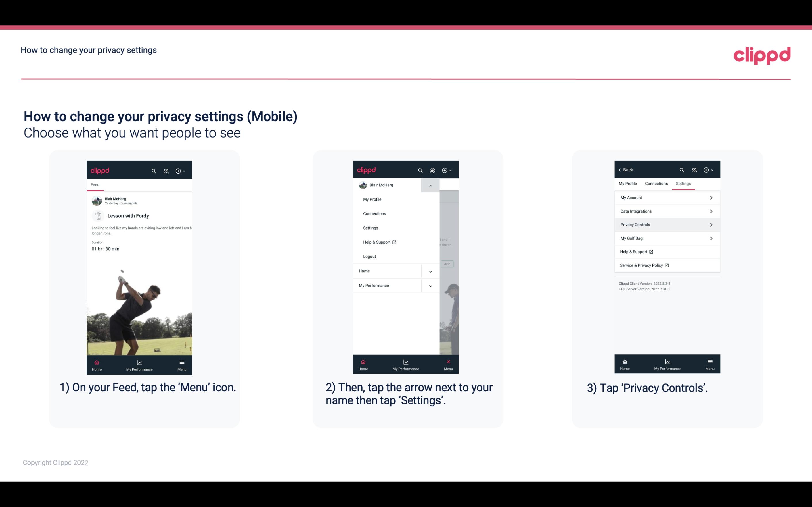
Task: Tap Privacy Controls menu item
Action: pyautogui.click(x=667, y=224)
